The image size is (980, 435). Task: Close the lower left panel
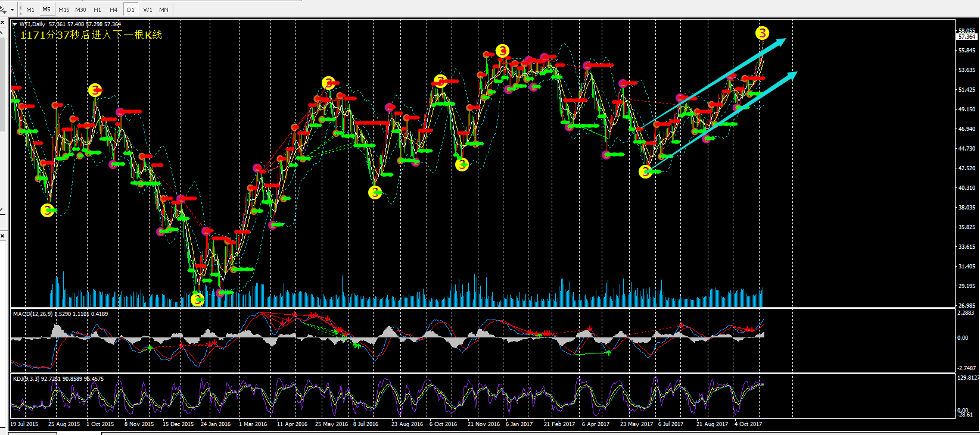2,236
